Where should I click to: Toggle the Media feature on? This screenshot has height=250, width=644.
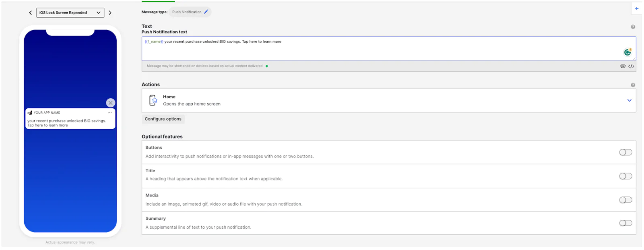click(625, 200)
